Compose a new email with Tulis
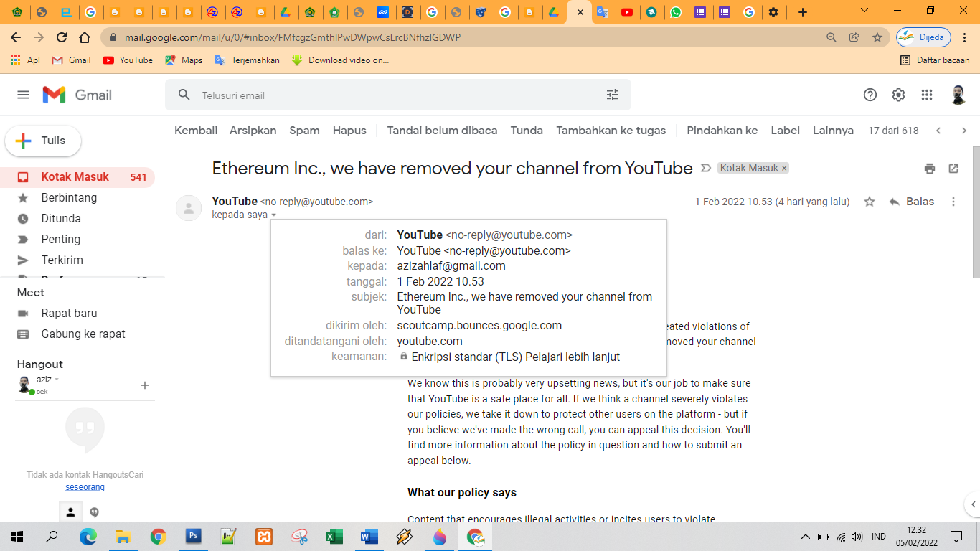 pyautogui.click(x=43, y=141)
